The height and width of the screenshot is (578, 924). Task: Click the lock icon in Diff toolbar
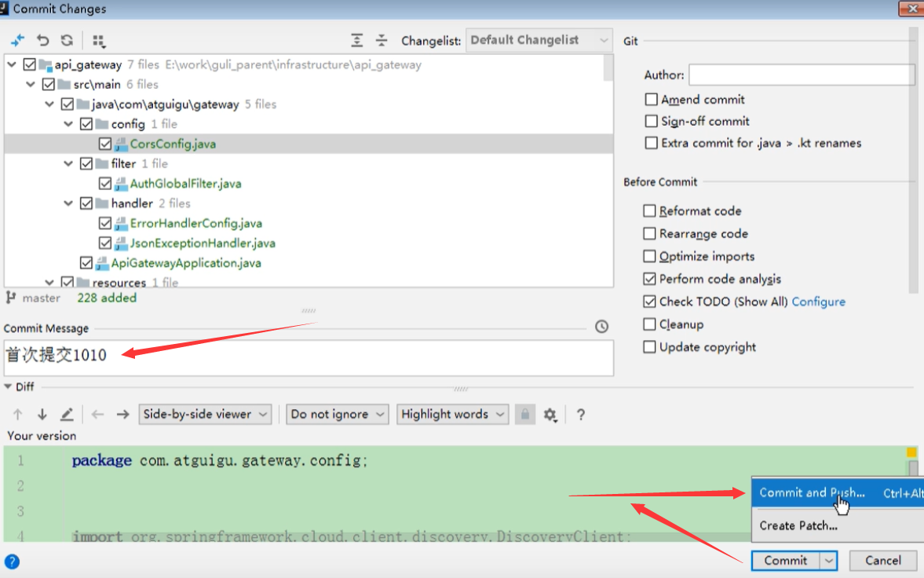[x=524, y=414]
